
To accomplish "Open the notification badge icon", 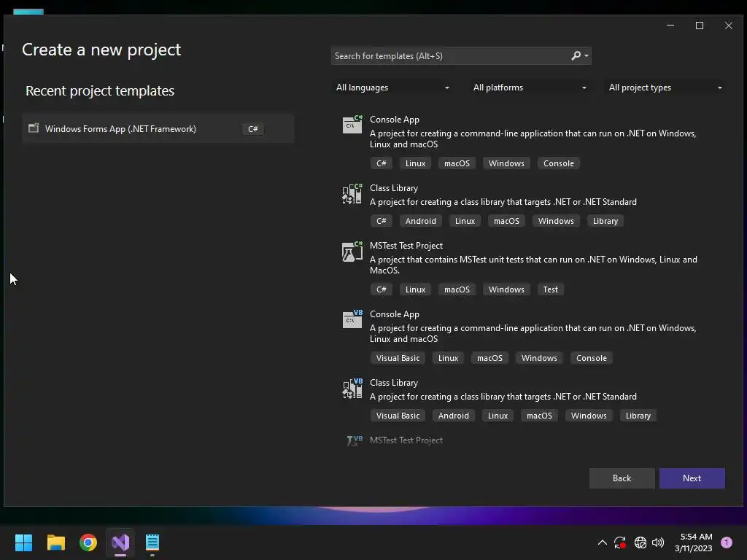I will coord(727,542).
